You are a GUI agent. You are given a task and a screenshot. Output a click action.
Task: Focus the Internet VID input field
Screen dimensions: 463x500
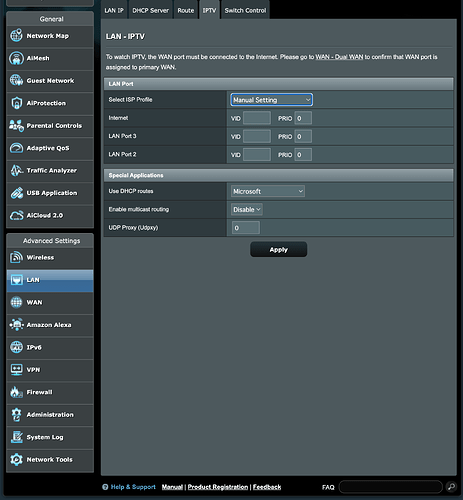click(257, 118)
